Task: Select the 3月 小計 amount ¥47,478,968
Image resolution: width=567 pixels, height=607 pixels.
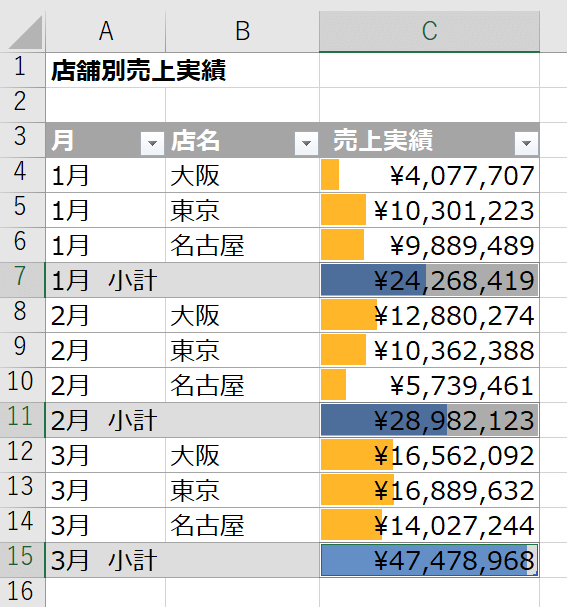Action: tap(430, 560)
